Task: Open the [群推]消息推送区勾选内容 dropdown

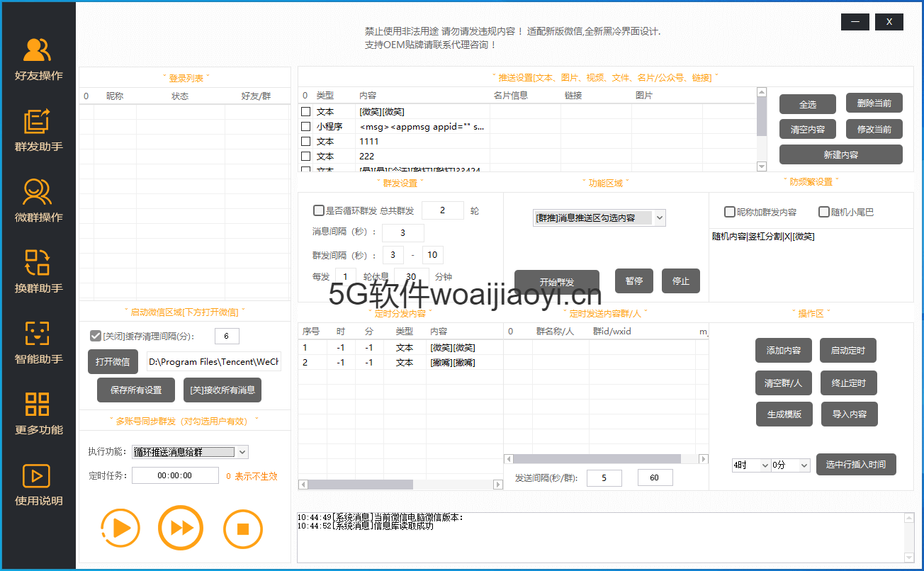Action: pyautogui.click(x=599, y=218)
